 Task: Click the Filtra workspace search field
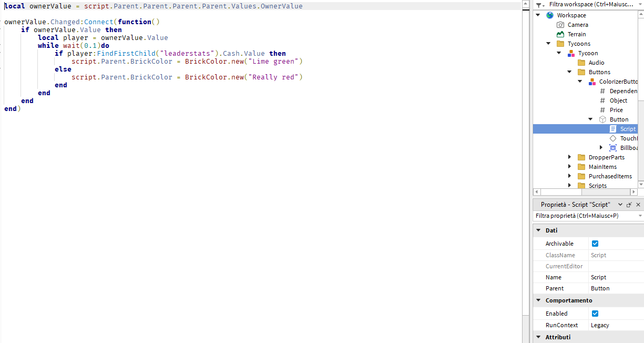(590, 4)
